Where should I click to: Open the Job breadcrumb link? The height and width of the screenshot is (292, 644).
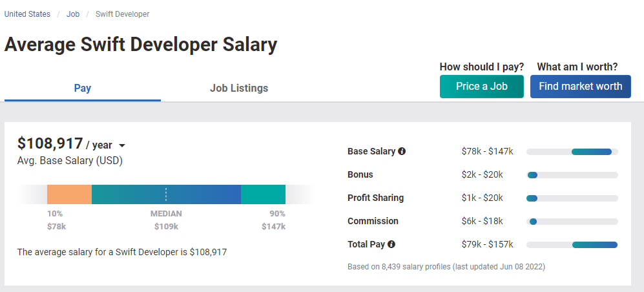[x=73, y=14]
